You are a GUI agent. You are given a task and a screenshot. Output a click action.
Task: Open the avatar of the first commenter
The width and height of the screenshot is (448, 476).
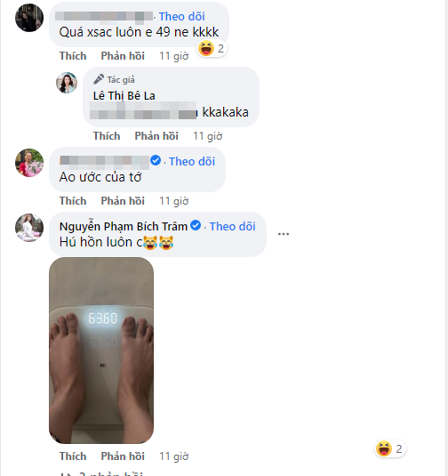pos(29,18)
